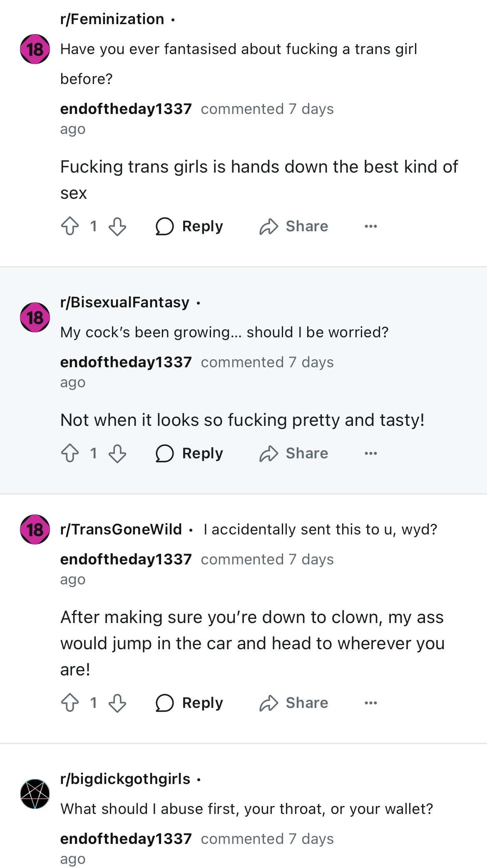487x868 pixels.
Task: Share the r/Feminization comment
Action: (x=294, y=226)
